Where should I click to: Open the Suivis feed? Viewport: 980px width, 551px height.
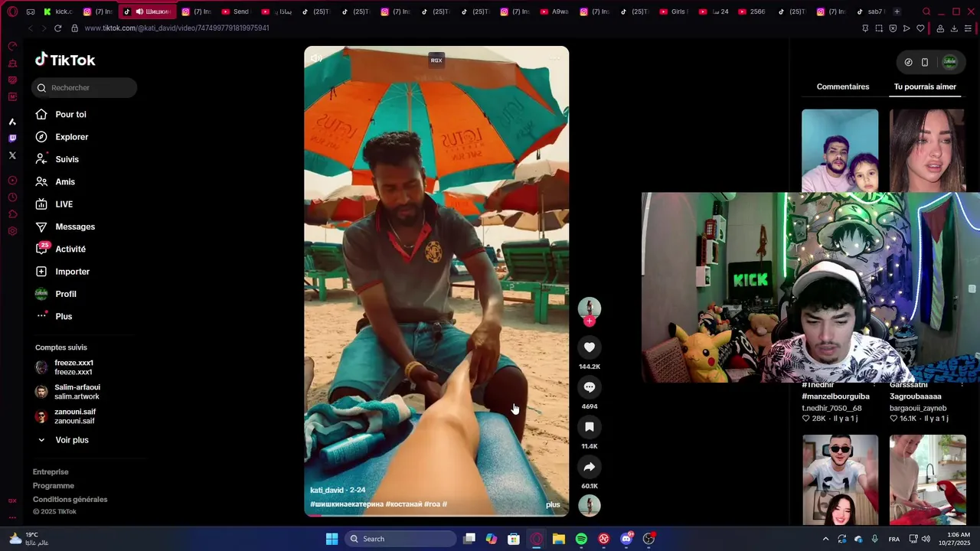tap(67, 159)
